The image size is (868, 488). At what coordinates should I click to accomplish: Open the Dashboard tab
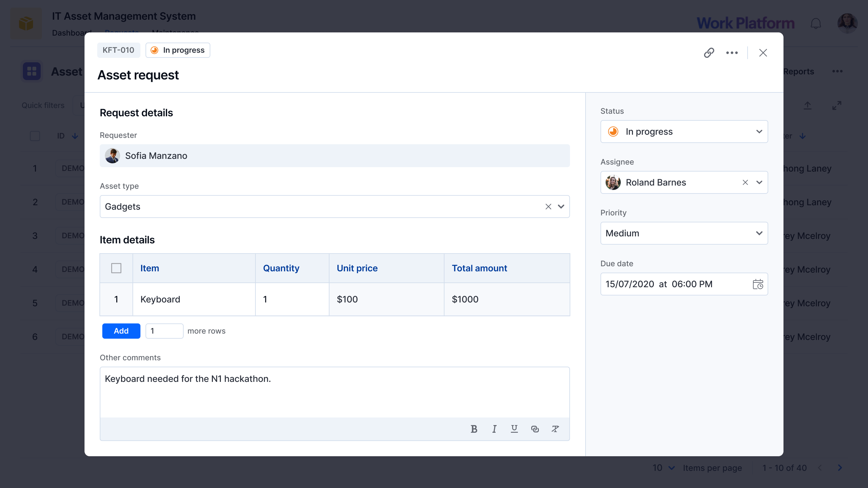[x=72, y=33]
